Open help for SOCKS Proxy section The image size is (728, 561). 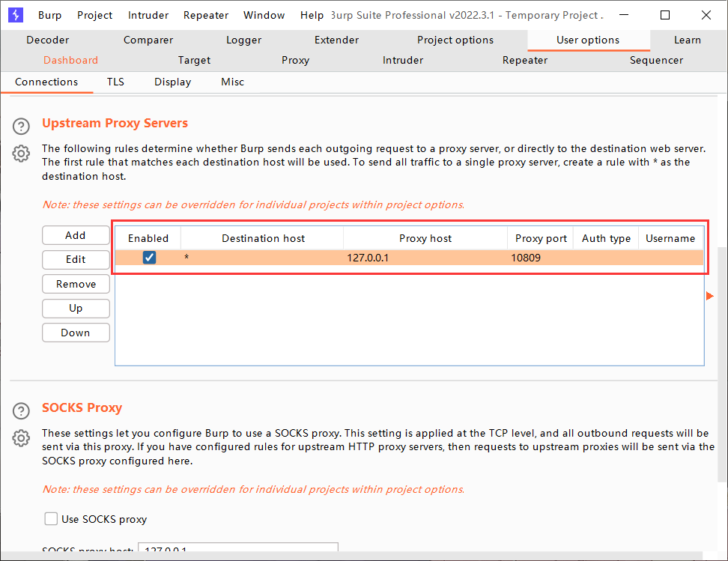pos(22,411)
